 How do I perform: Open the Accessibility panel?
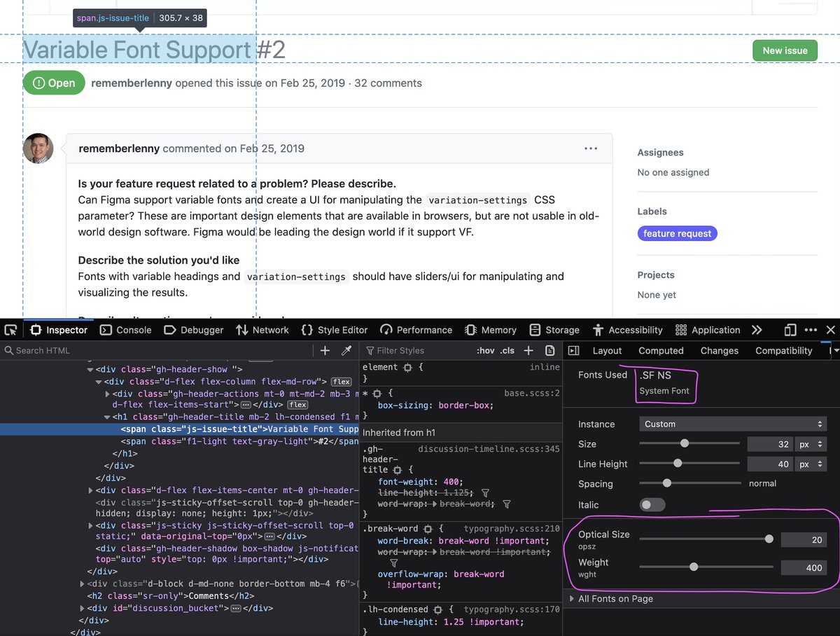point(628,330)
